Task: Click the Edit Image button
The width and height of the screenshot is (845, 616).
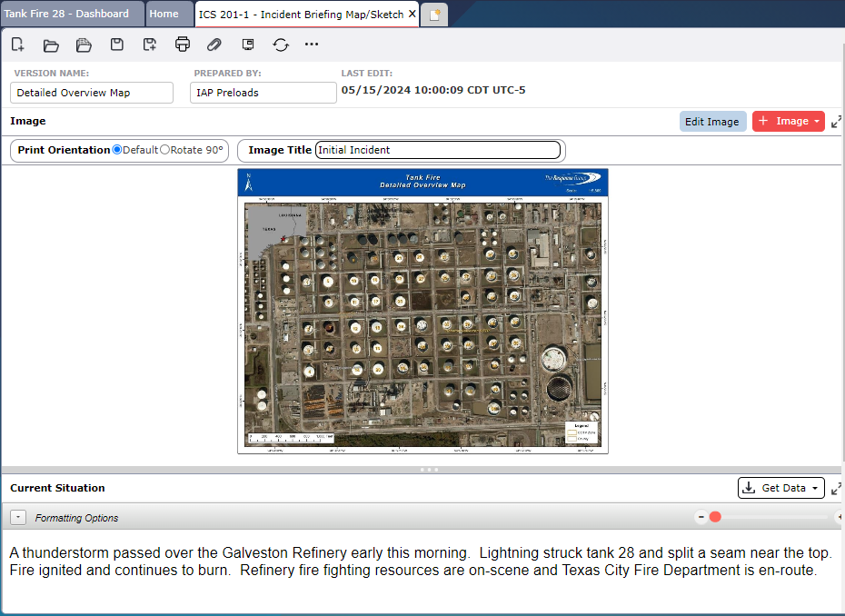Action: click(712, 122)
